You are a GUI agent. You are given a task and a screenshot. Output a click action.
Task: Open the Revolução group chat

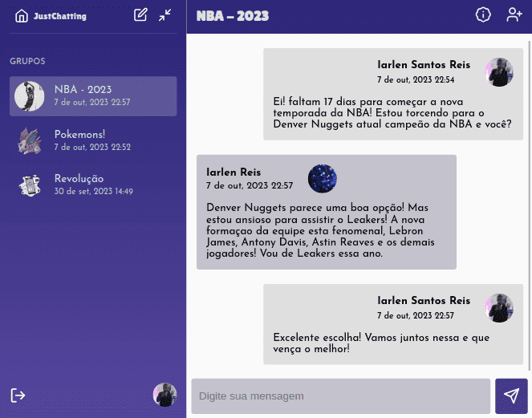[93, 185]
